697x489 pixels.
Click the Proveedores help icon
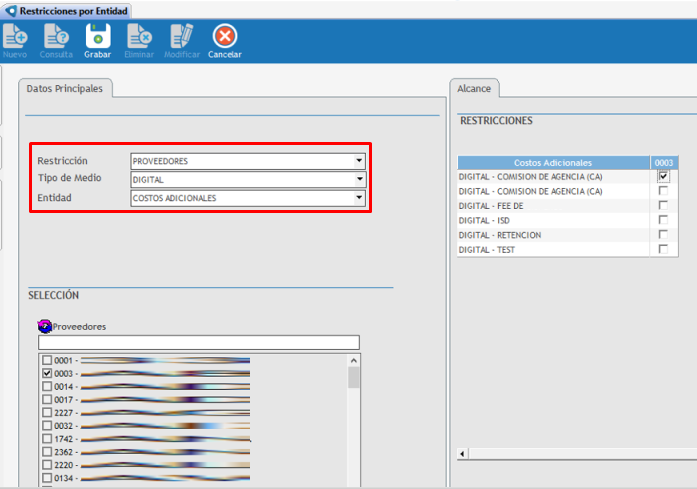point(44,326)
